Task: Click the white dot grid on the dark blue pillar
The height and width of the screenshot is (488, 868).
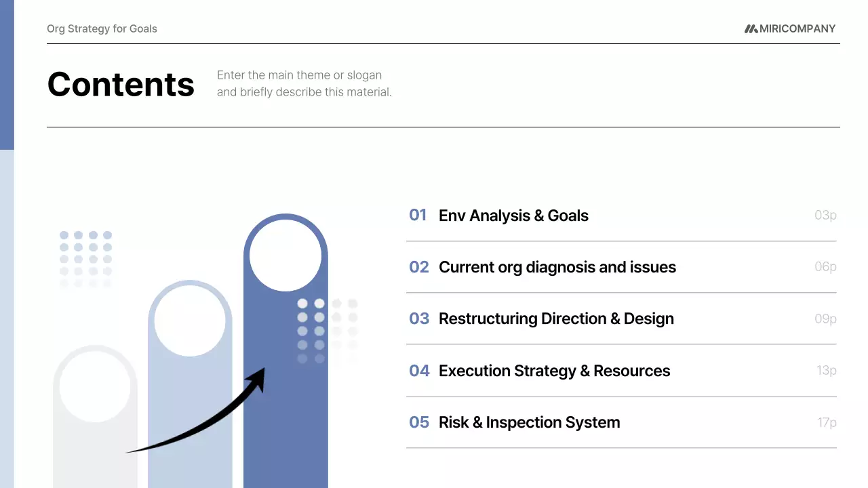Action: click(327, 330)
